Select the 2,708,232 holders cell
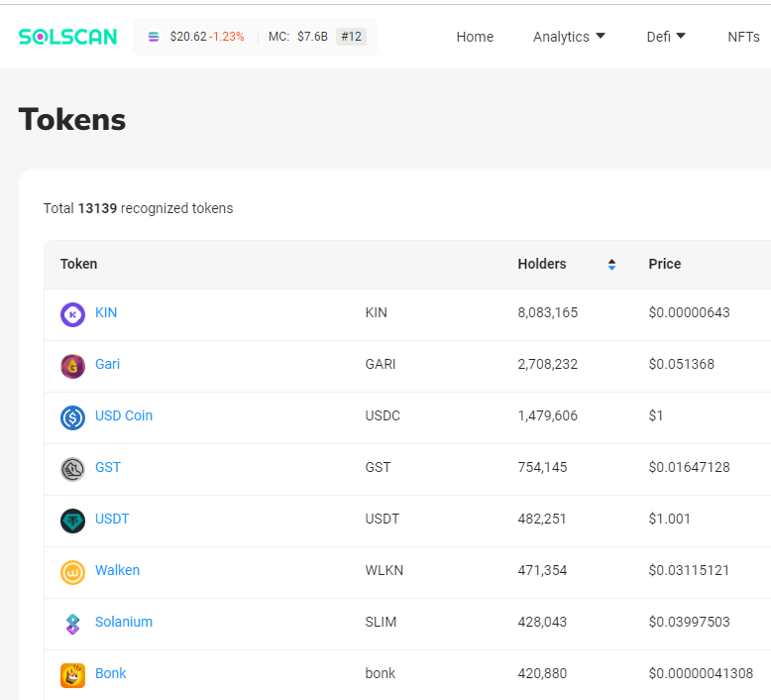 (x=547, y=365)
